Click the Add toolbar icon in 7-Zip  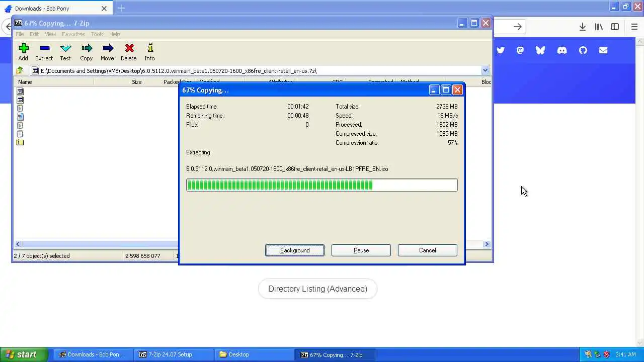click(24, 48)
